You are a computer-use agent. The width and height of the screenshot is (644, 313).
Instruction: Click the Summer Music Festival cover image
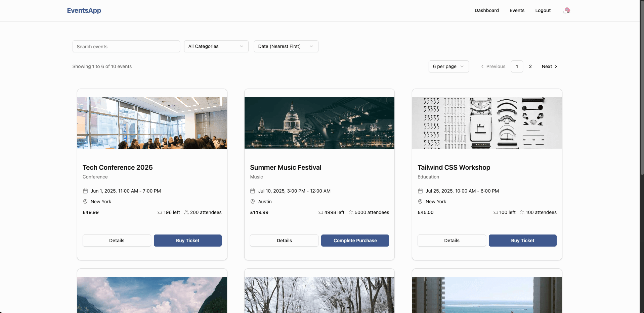point(319,123)
